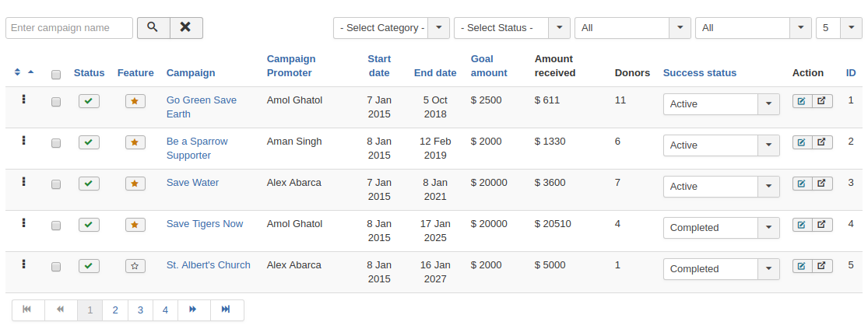Sort table by Goal amount column
Viewport: 868px width, 329px height.
click(x=489, y=66)
